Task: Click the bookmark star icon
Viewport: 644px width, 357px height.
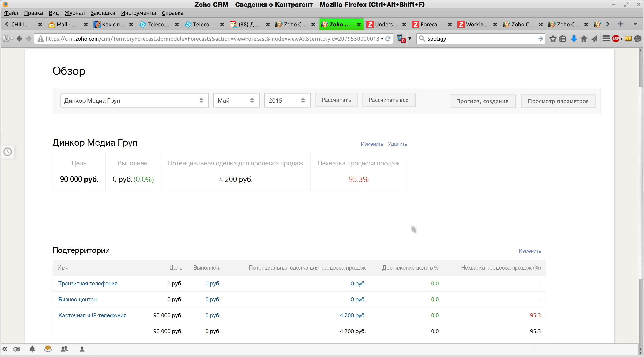Action: [x=553, y=39]
